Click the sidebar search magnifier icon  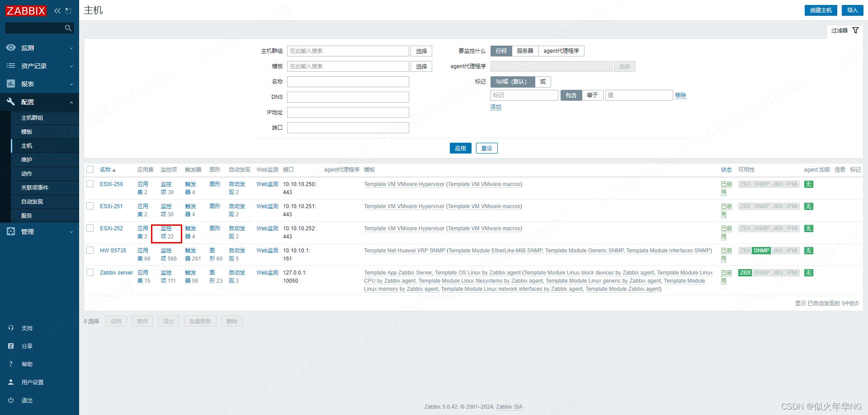click(x=68, y=28)
